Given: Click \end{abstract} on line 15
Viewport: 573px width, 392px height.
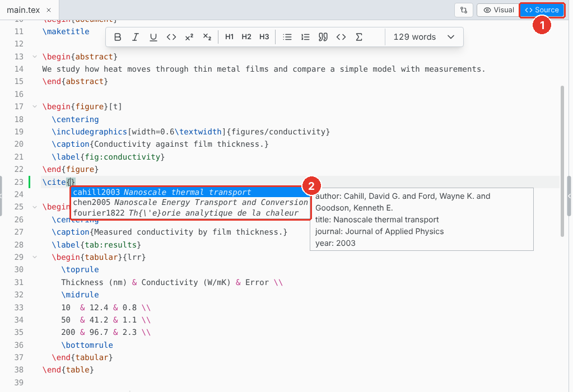Looking at the screenshot, I should click(75, 81).
